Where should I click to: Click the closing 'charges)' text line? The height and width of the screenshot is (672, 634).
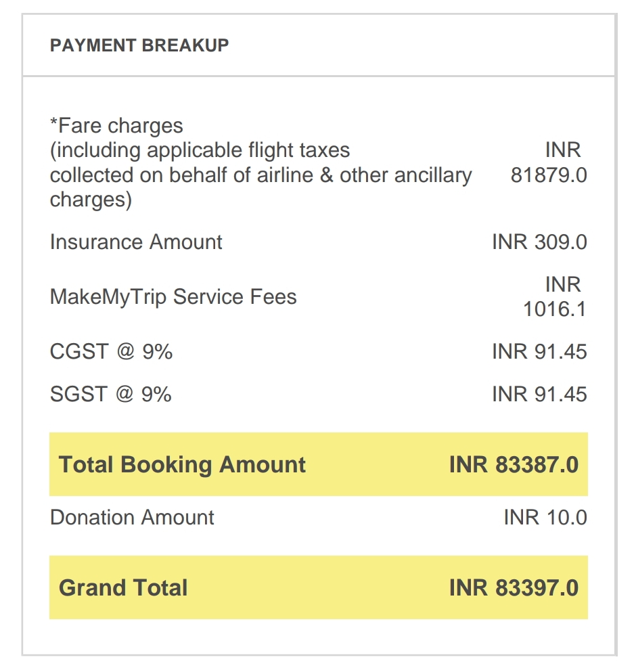(x=91, y=200)
